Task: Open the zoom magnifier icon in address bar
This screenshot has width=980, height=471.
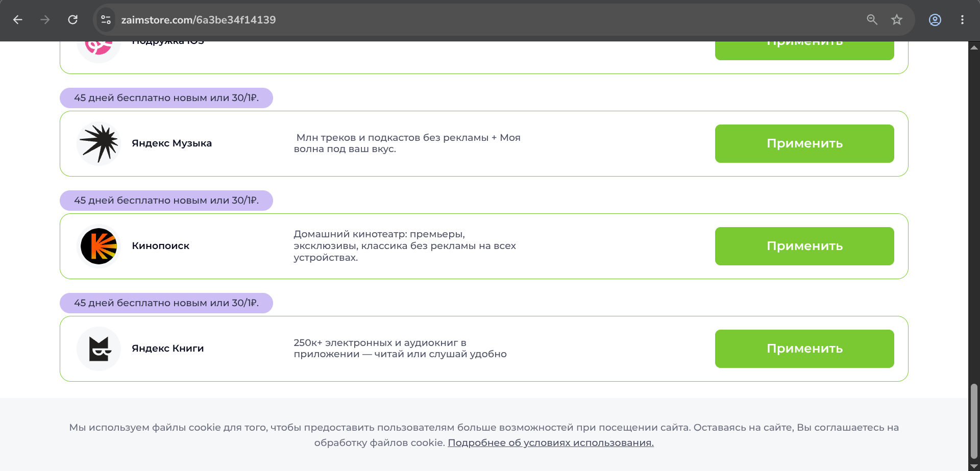Action: tap(872, 20)
